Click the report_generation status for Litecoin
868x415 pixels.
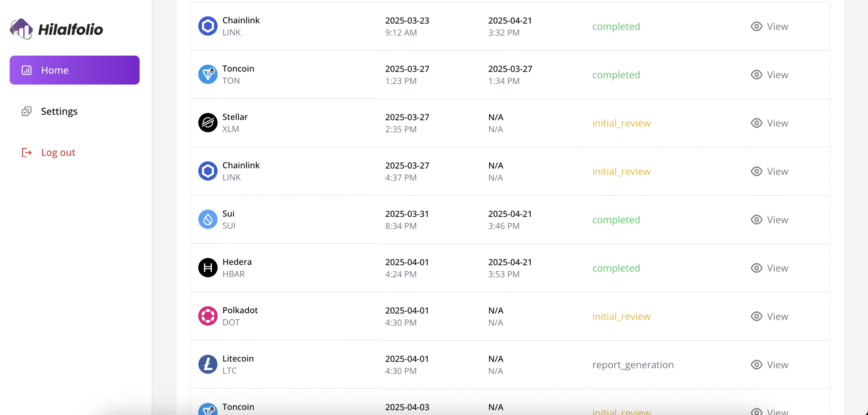coord(633,365)
